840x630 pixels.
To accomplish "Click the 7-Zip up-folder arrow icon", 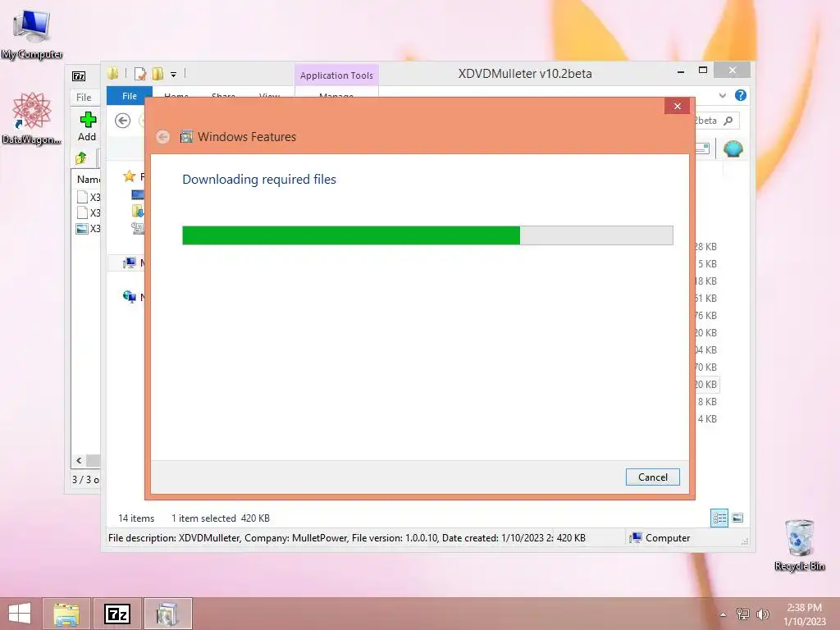I will (x=81, y=157).
